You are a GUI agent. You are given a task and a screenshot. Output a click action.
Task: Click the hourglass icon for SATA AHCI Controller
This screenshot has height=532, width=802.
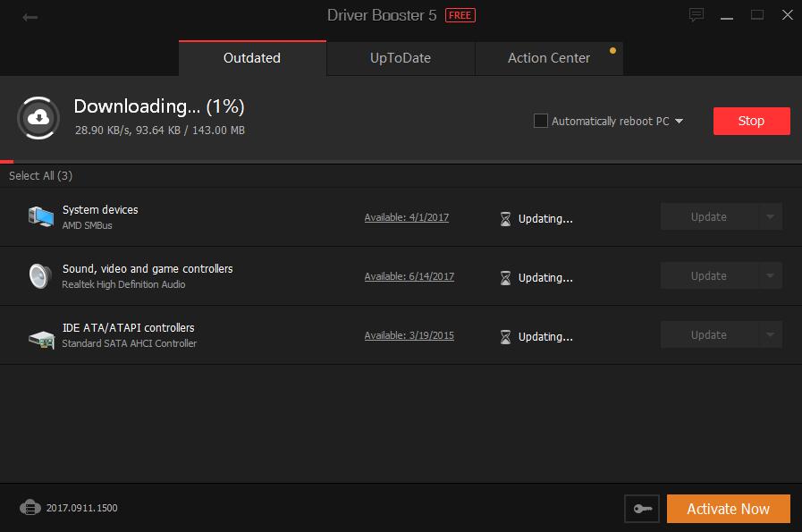pyautogui.click(x=505, y=337)
